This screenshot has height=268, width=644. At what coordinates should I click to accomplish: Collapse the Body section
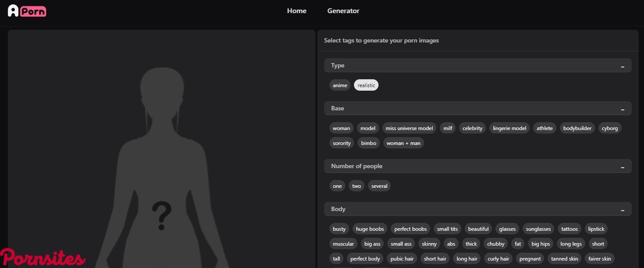coord(623,210)
